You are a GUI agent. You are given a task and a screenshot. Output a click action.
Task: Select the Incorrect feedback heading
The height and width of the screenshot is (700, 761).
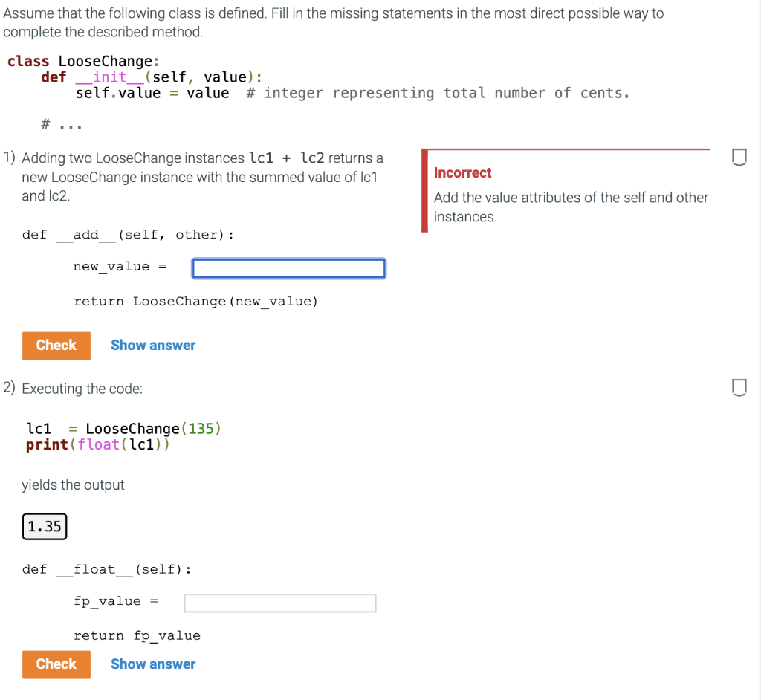click(x=462, y=172)
